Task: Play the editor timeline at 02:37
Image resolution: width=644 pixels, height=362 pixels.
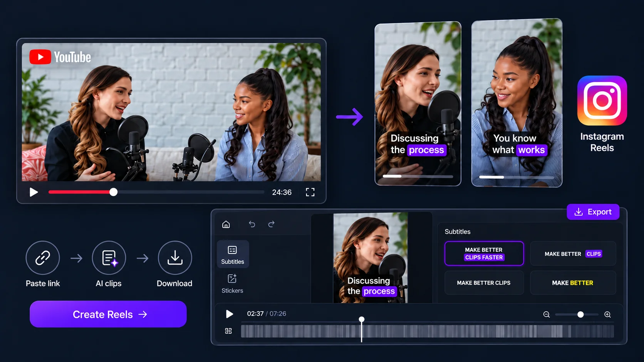Action: (x=229, y=314)
